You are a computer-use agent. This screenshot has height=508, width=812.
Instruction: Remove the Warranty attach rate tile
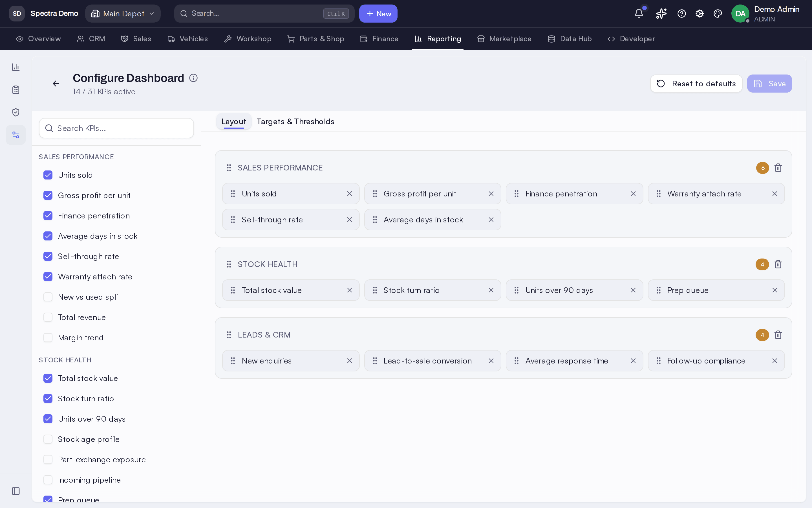(x=775, y=194)
